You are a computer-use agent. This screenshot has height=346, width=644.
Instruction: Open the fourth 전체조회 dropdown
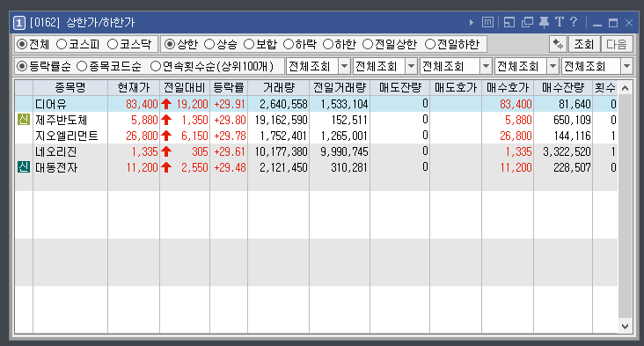click(x=553, y=66)
